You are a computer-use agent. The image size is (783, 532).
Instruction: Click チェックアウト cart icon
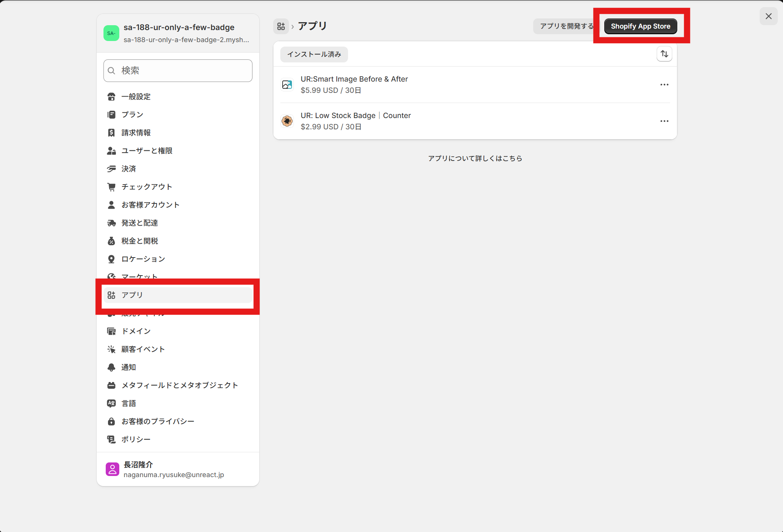coord(111,187)
